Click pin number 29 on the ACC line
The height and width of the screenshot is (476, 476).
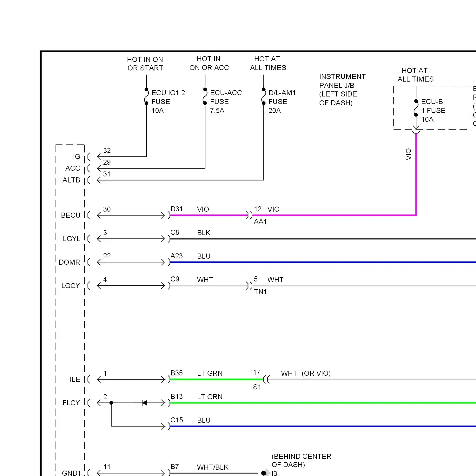(107, 162)
